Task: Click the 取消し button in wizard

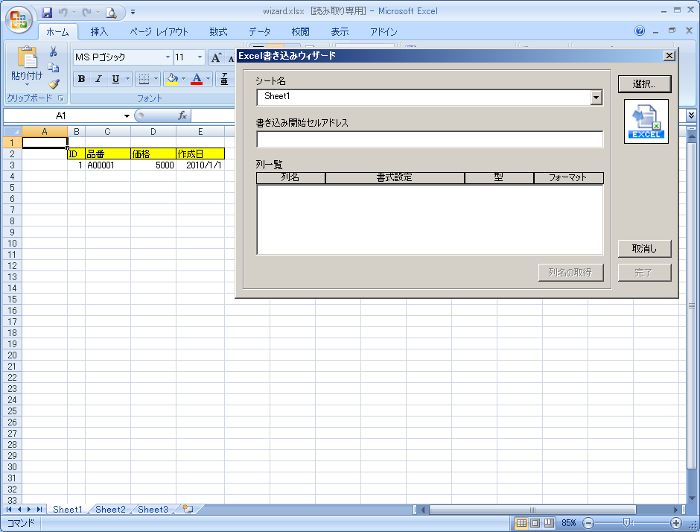Action: (644, 249)
